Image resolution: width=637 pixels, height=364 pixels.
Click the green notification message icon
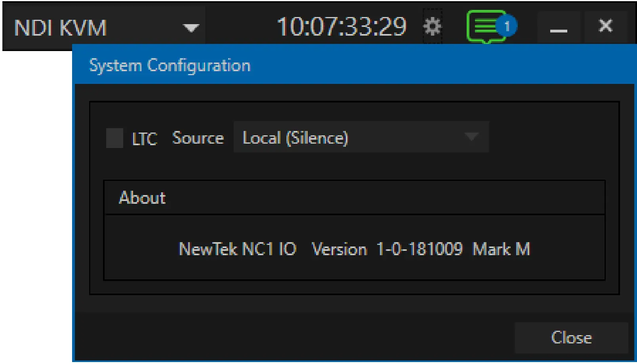tap(484, 26)
